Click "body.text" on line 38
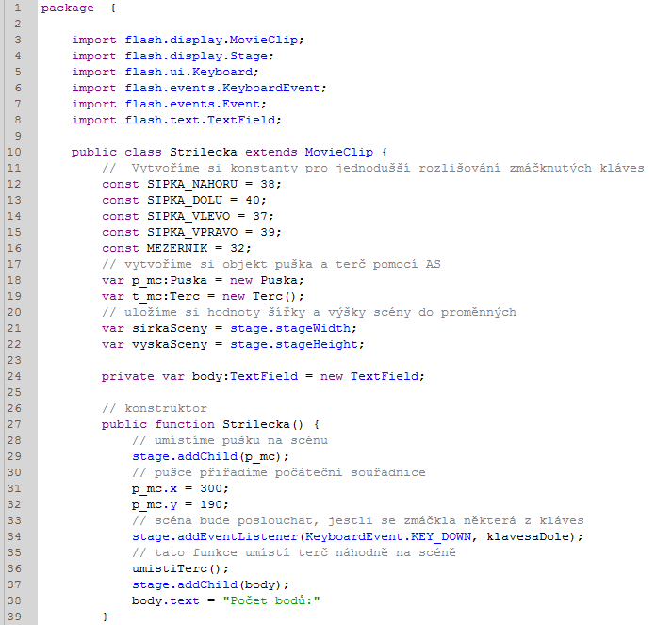The image size is (672, 625). pyautogui.click(x=166, y=601)
